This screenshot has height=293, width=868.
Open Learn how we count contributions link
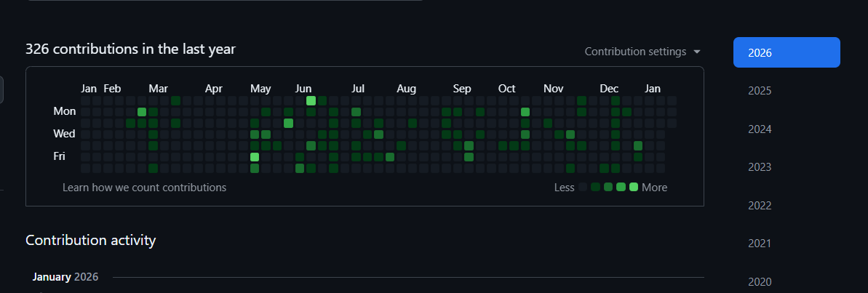coord(145,188)
